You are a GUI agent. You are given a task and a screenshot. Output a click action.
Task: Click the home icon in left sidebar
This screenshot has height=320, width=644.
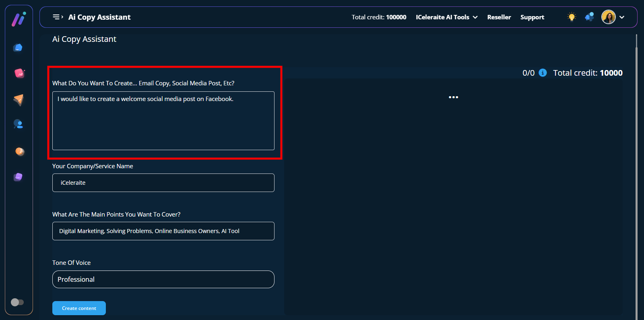tap(18, 48)
